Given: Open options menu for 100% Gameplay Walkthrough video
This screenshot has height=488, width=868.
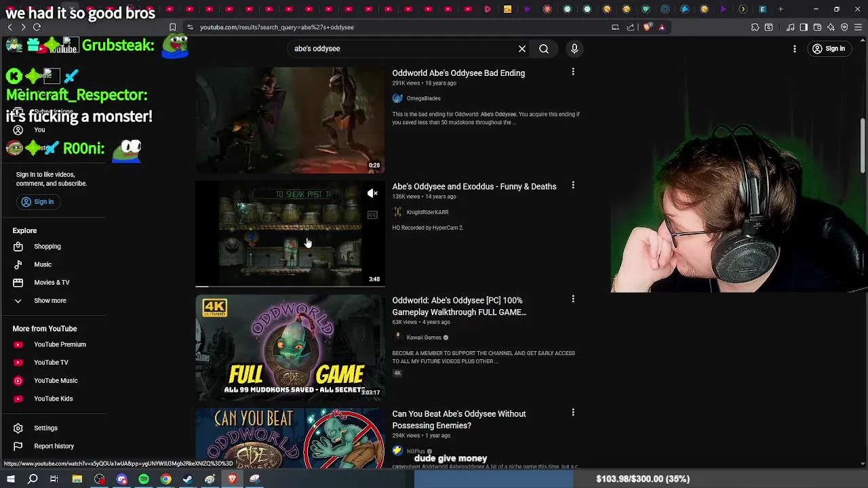Looking at the screenshot, I should [x=573, y=299].
